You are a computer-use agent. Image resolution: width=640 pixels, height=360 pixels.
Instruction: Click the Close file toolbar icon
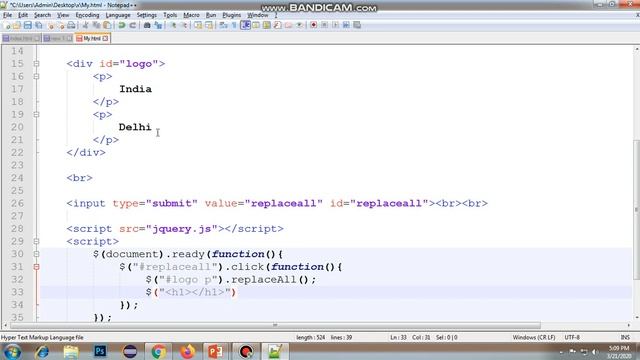click(x=51, y=25)
